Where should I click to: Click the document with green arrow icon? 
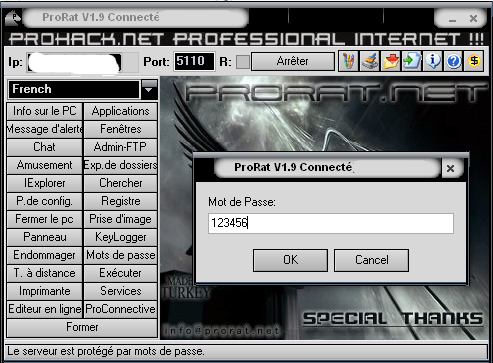tap(412, 61)
